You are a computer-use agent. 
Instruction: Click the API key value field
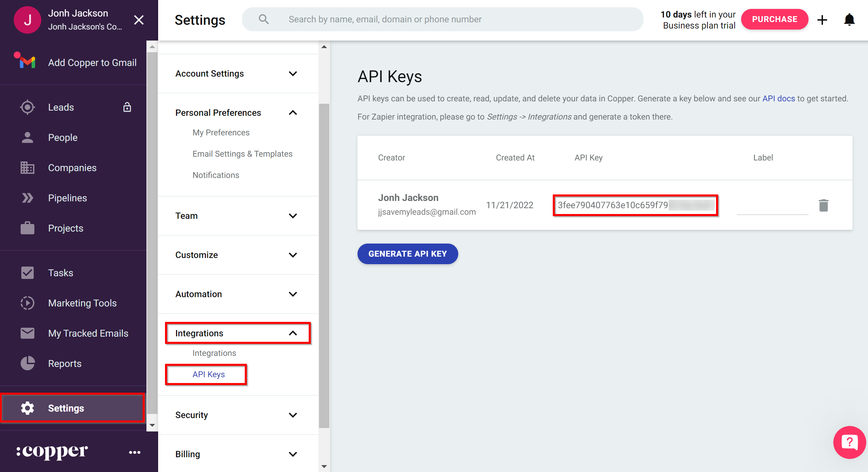635,205
